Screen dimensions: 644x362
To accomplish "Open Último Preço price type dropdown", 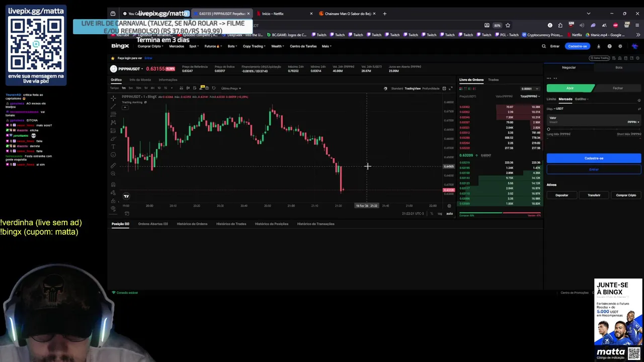I will [x=231, y=88].
